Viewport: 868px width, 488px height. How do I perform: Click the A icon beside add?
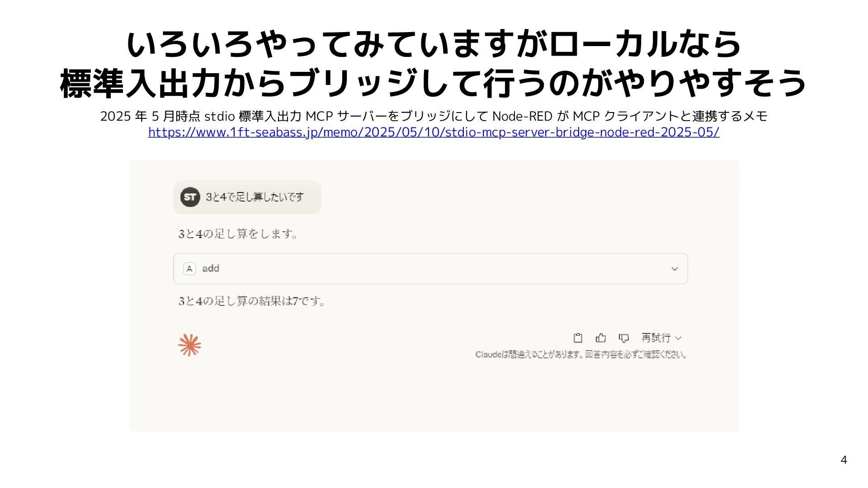click(189, 268)
